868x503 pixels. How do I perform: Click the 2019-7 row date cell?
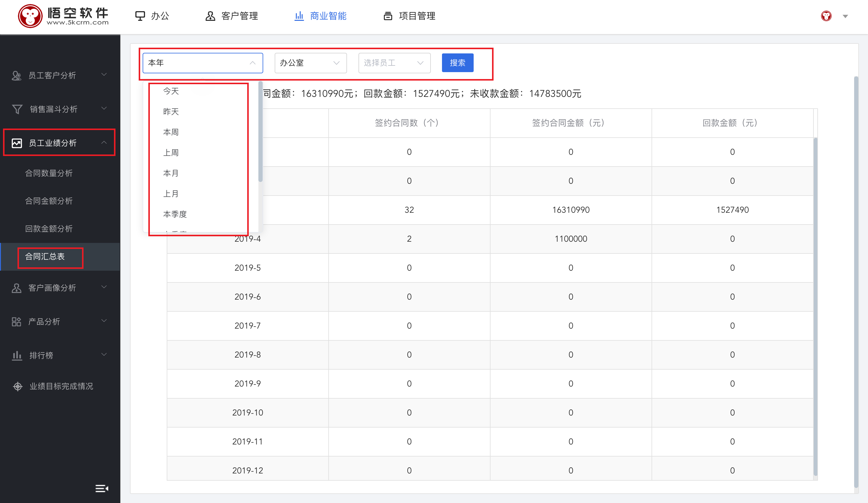point(248,326)
